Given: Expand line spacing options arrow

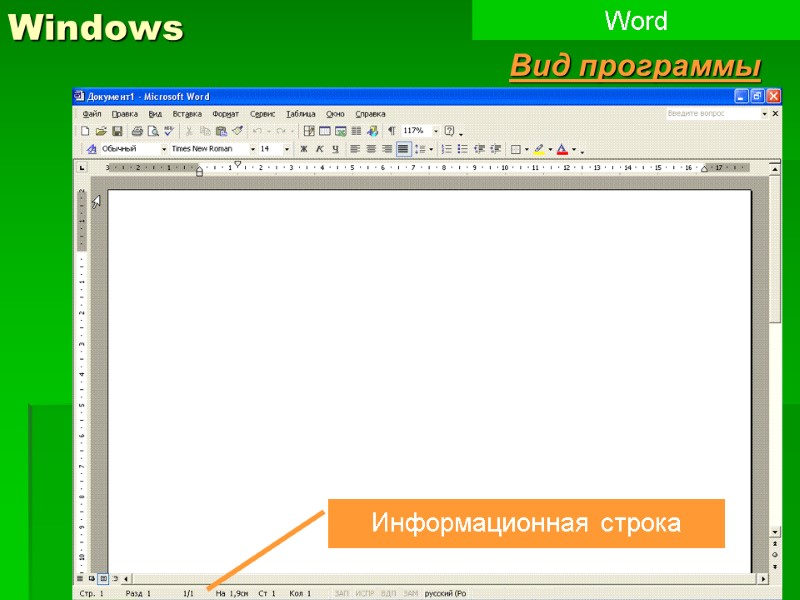Looking at the screenshot, I should (431, 149).
